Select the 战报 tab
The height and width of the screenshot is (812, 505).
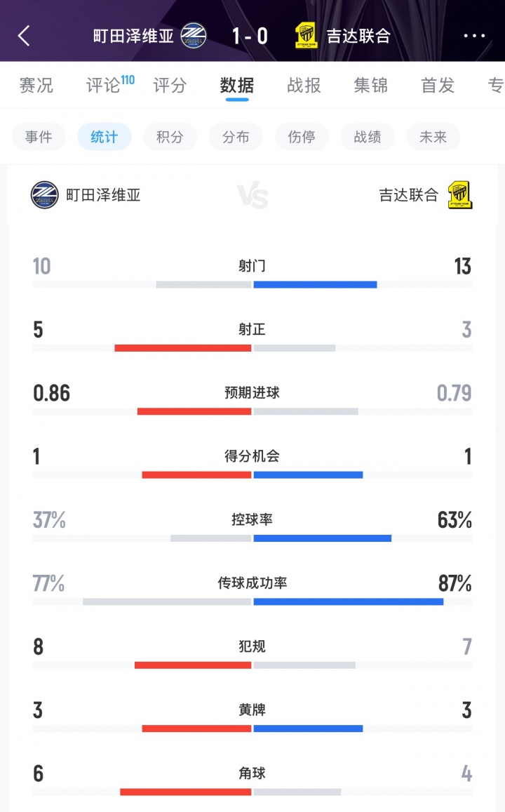click(303, 85)
